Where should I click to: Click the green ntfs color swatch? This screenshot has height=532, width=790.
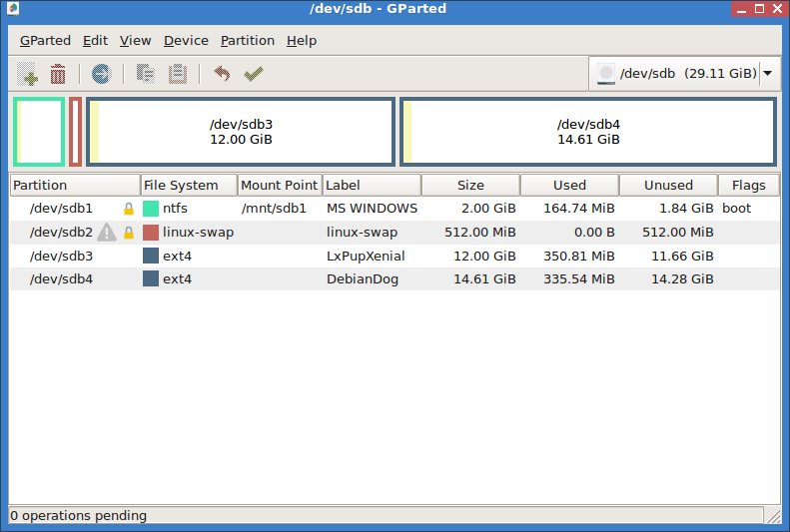click(x=151, y=209)
